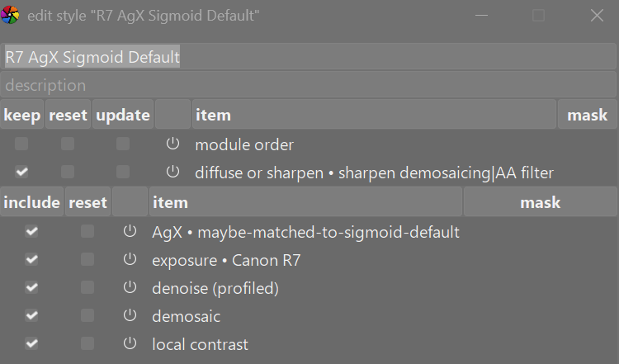
Task: Click the darktable app icon in title bar
Action: tap(11, 16)
